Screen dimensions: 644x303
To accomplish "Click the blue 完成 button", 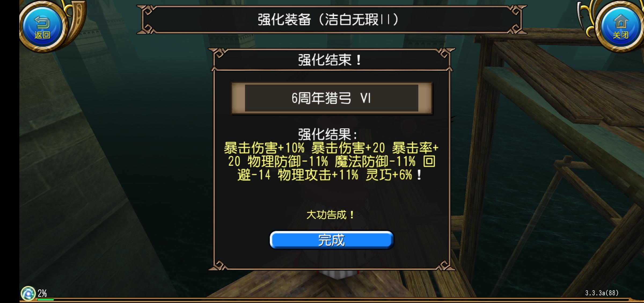I will [x=331, y=240].
